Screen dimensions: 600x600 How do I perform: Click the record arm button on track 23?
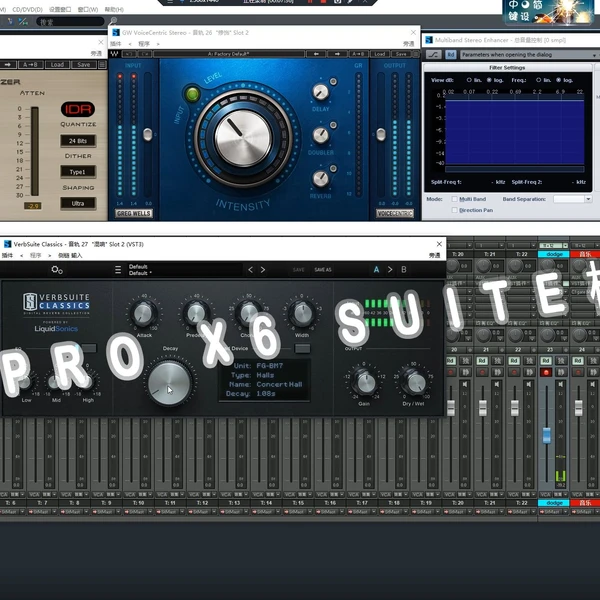click(x=546, y=372)
